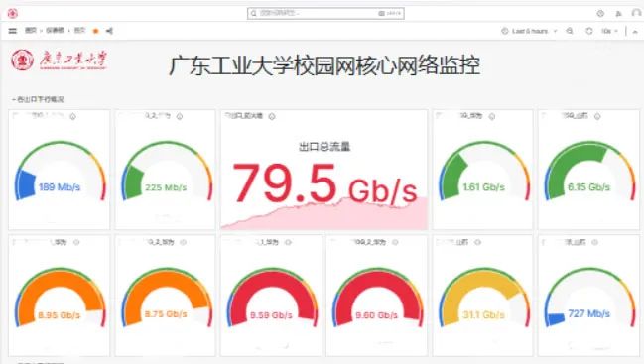Open the news feed icon in top bar

click(x=618, y=14)
